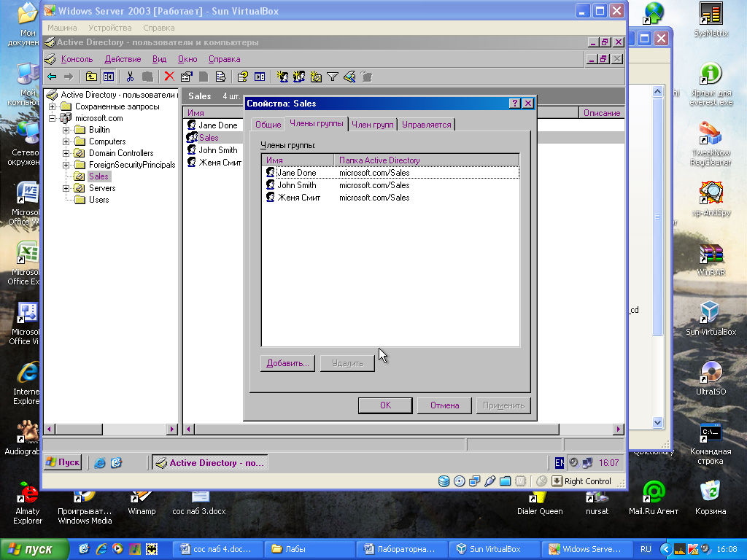Select Jane Done in members list
The image size is (747, 560).
(x=390, y=172)
